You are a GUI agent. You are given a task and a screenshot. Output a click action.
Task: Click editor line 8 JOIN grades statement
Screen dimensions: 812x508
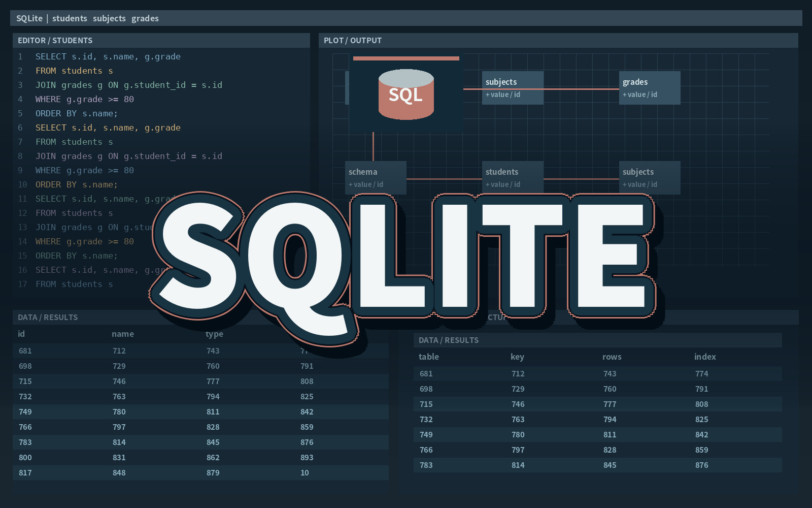(x=129, y=156)
